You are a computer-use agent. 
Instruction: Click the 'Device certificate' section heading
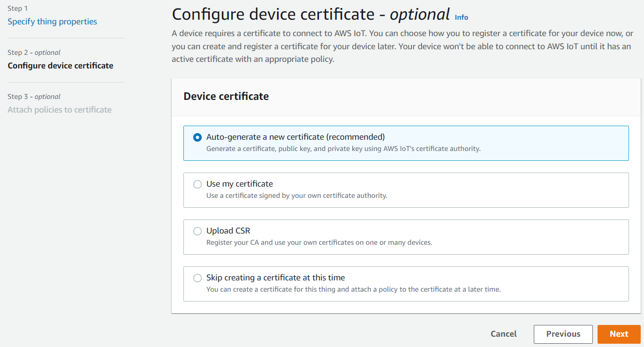click(x=226, y=97)
